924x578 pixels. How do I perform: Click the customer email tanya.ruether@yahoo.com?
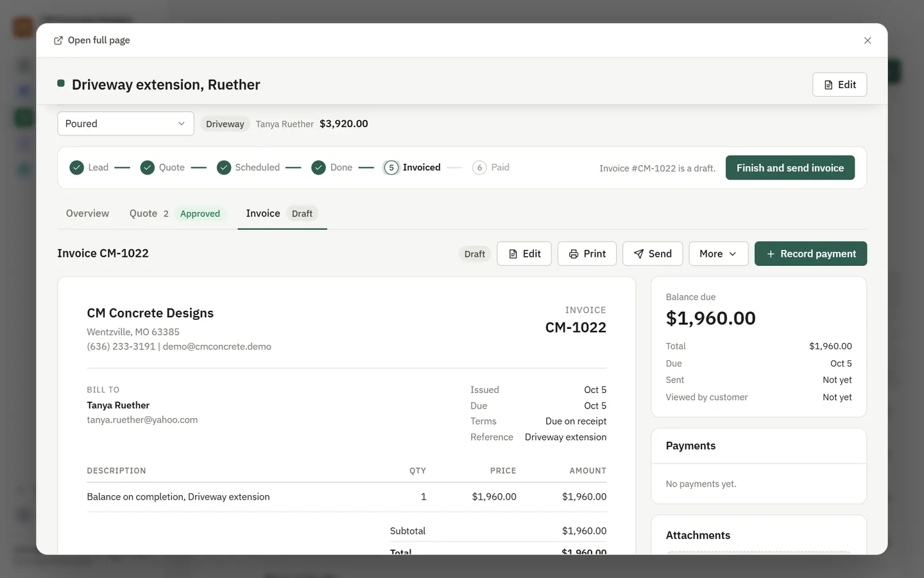tap(142, 419)
